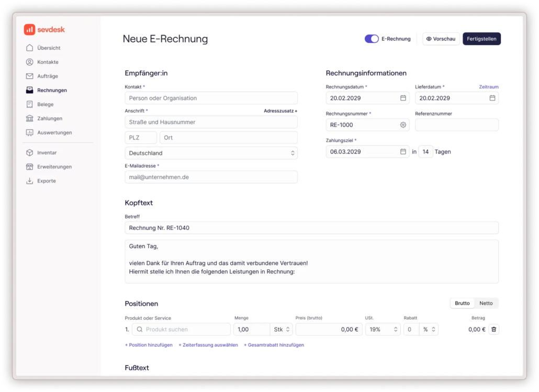Open Aufträge in the sidebar

(x=48, y=76)
